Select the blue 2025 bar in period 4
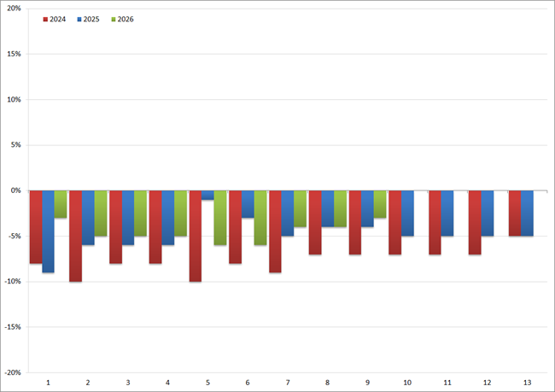Image resolution: width=555 pixels, height=392 pixels. point(168,218)
